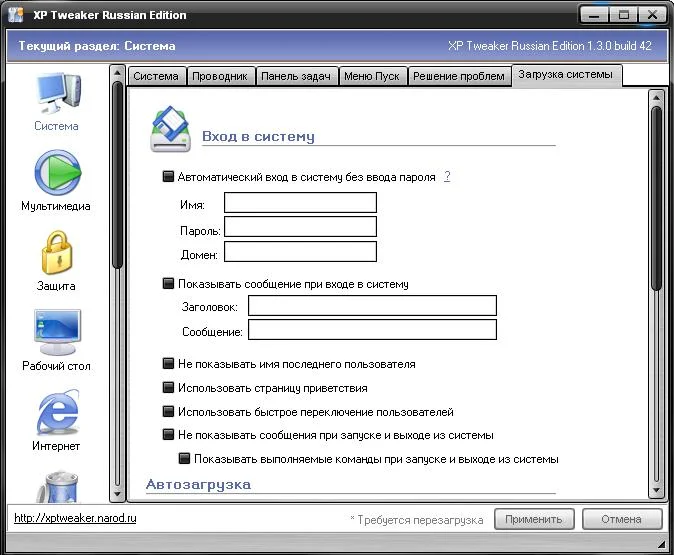Screen dimensions: 674x555
Task: Click the Применить button
Action: click(534, 519)
